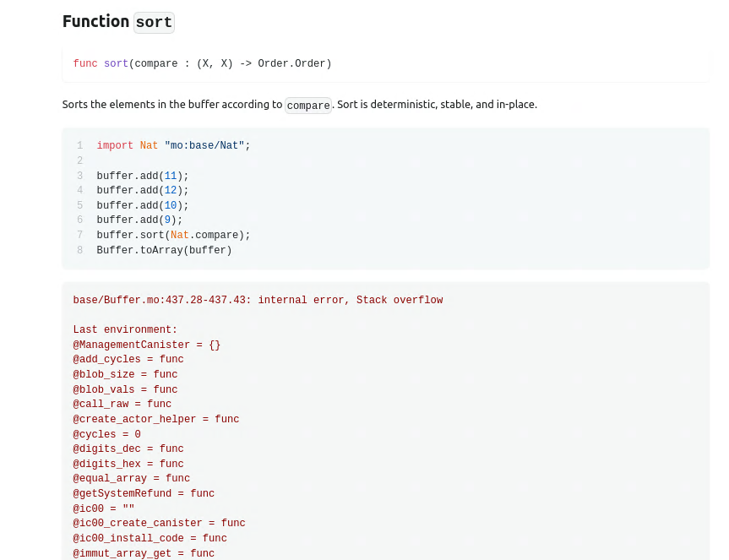Viewport: 729px width, 560px height.
Task: Click the @blob_vals = func entry
Action: click(x=125, y=389)
